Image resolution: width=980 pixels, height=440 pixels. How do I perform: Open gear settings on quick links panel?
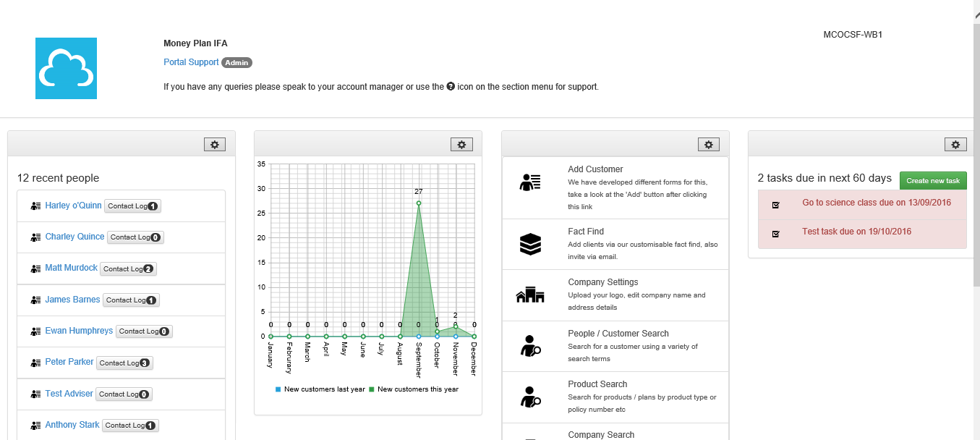[709, 145]
